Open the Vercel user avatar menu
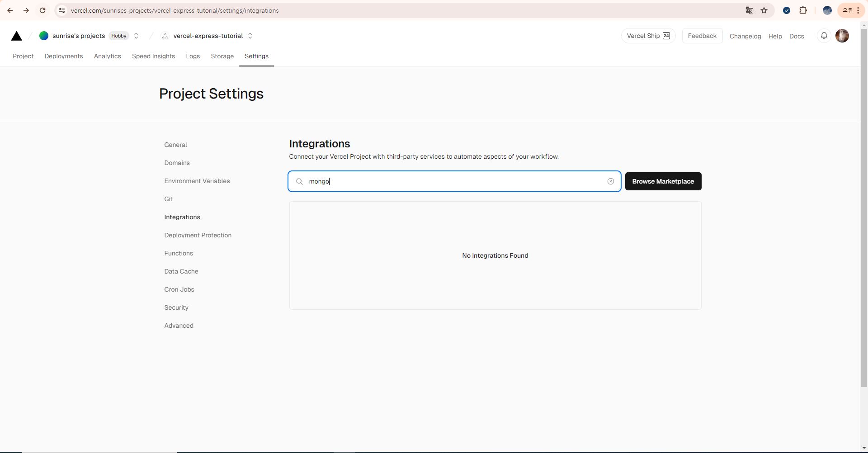Image resolution: width=868 pixels, height=453 pixels. (842, 36)
